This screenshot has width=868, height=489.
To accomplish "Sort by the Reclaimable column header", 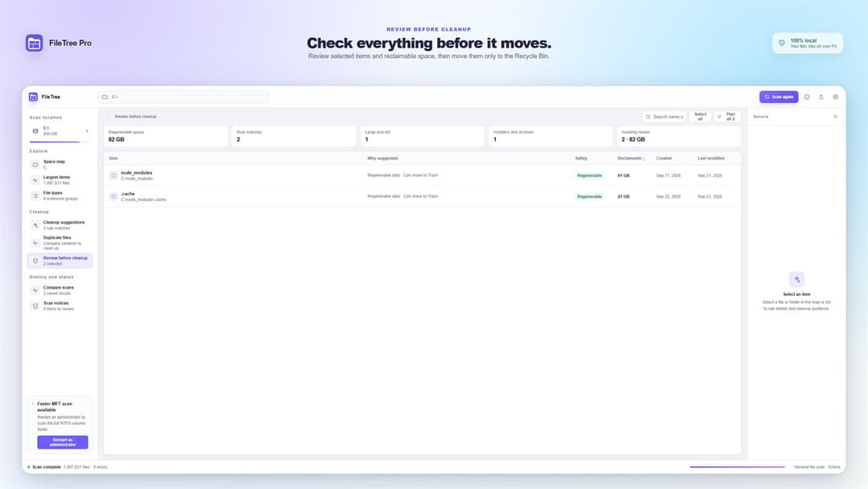I will click(x=631, y=158).
